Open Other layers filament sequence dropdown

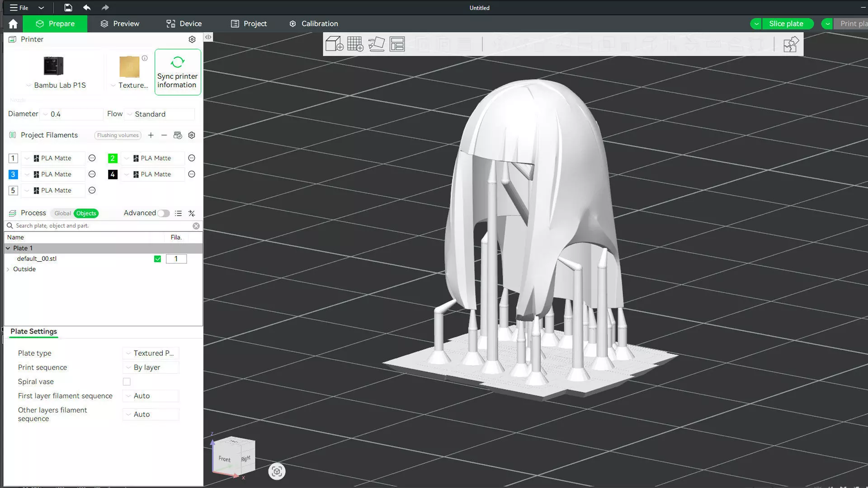[151, 415]
